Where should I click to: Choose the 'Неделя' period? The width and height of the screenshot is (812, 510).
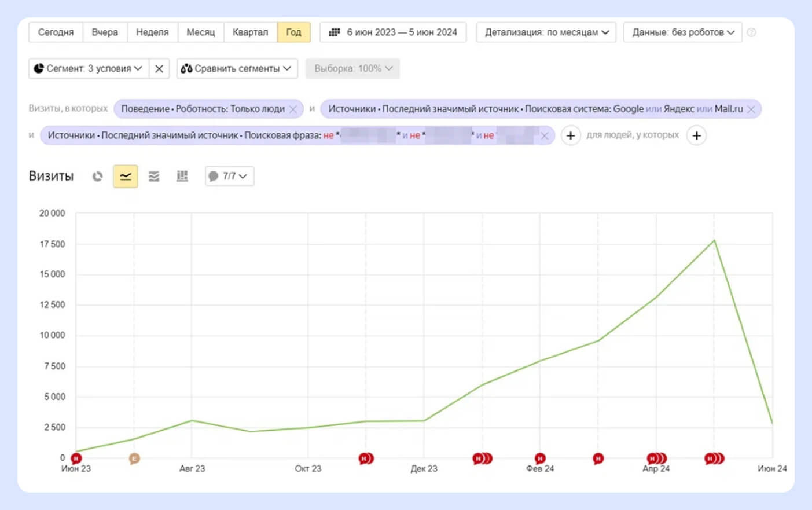[152, 32]
